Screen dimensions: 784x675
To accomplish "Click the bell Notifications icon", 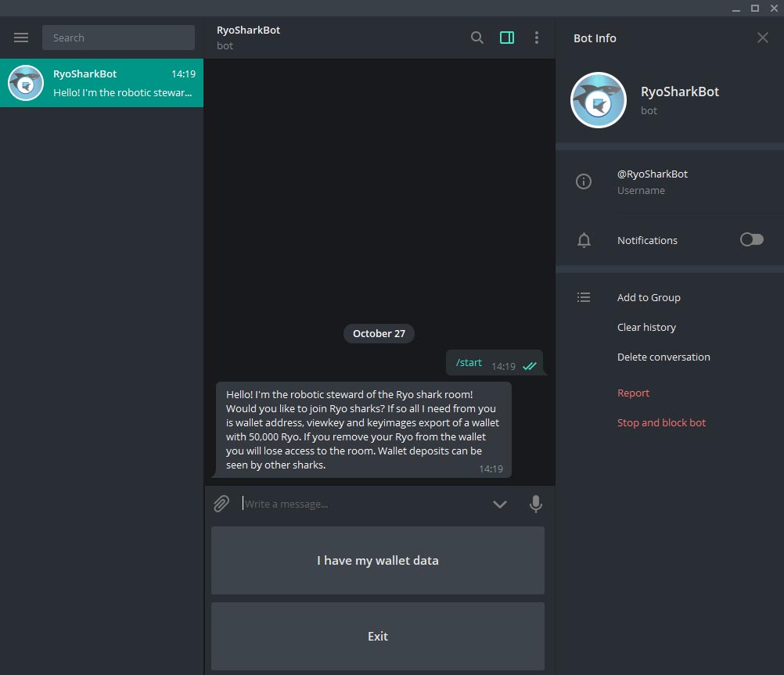I will click(x=584, y=240).
